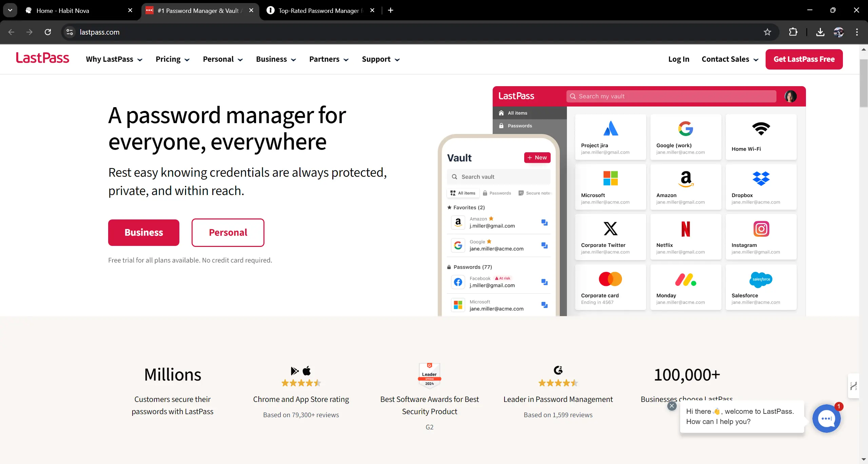This screenshot has width=868, height=464.
Task: Select the Passwords filter in phone vault
Action: pos(497,193)
